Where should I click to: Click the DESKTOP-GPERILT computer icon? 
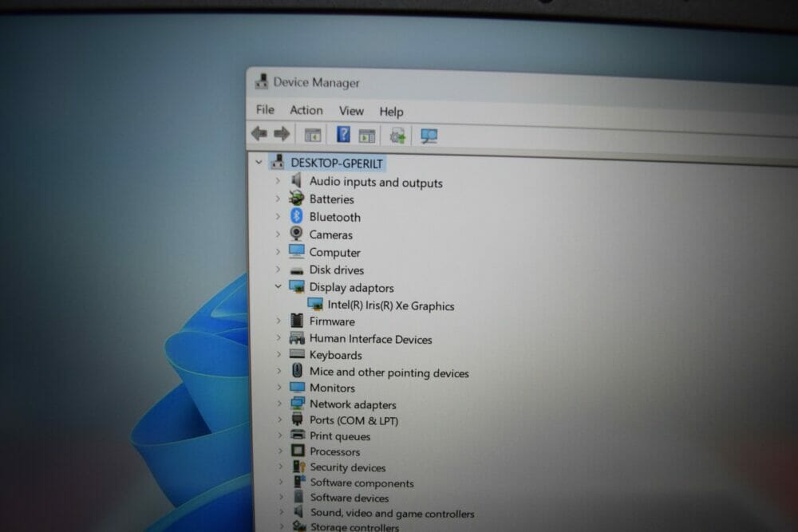pos(278,162)
